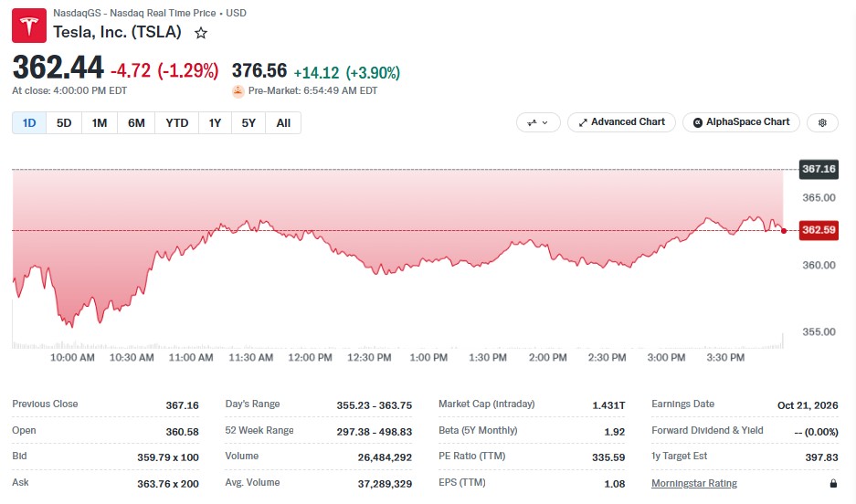This screenshot has height=504, width=856.
Task: Click the 362.44 closing price
Action: [58, 68]
